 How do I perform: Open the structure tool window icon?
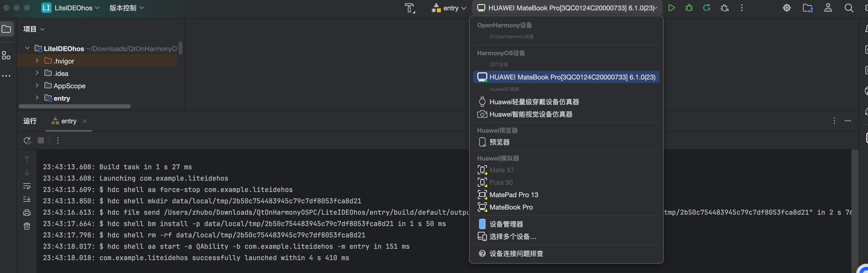click(x=6, y=55)
